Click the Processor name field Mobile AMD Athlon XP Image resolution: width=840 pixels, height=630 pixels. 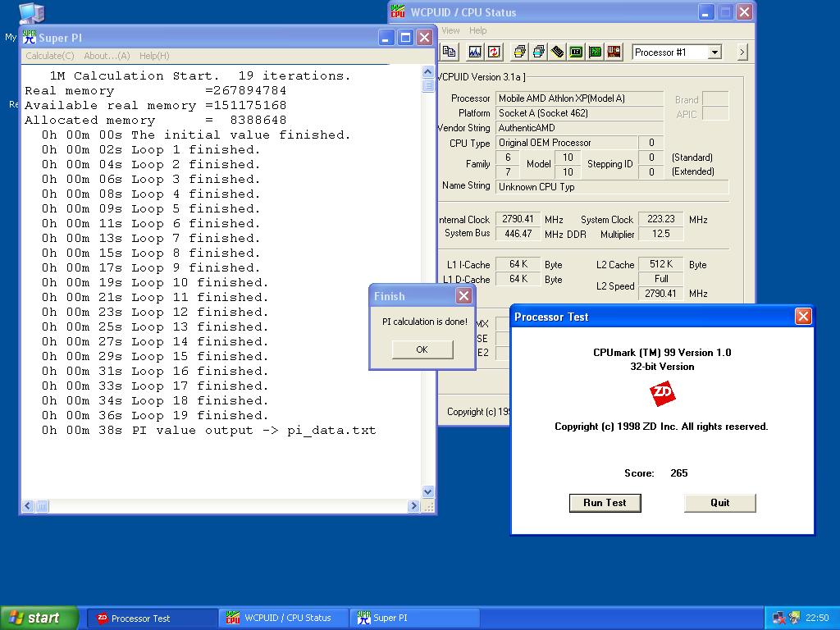point(579,98)
